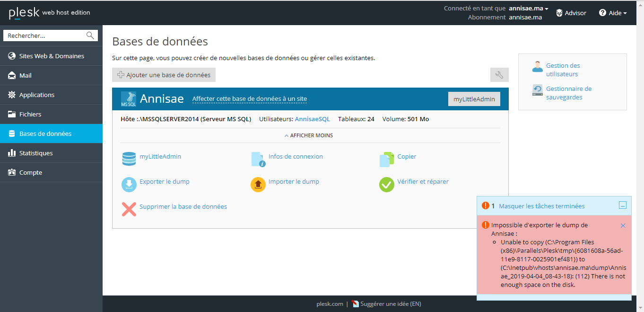Viewport: 644px width, 312px height.
Task: Open the AnnisaeSQL user link
Action: 313,119
